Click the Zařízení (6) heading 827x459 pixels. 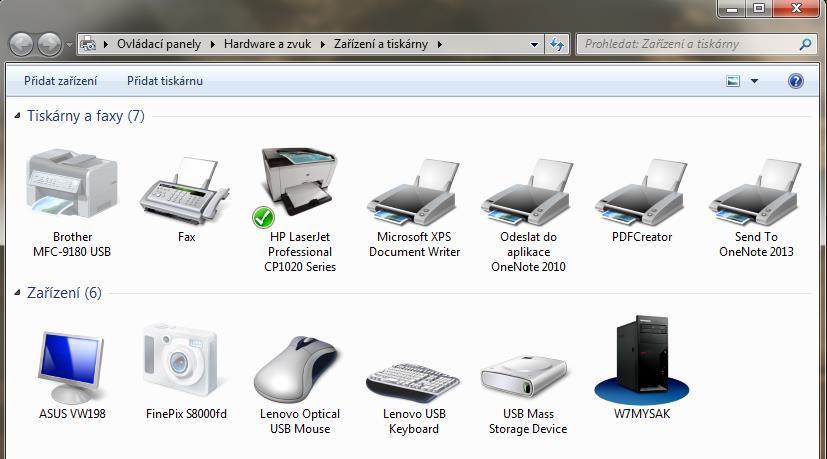click(x=64, y=293)
